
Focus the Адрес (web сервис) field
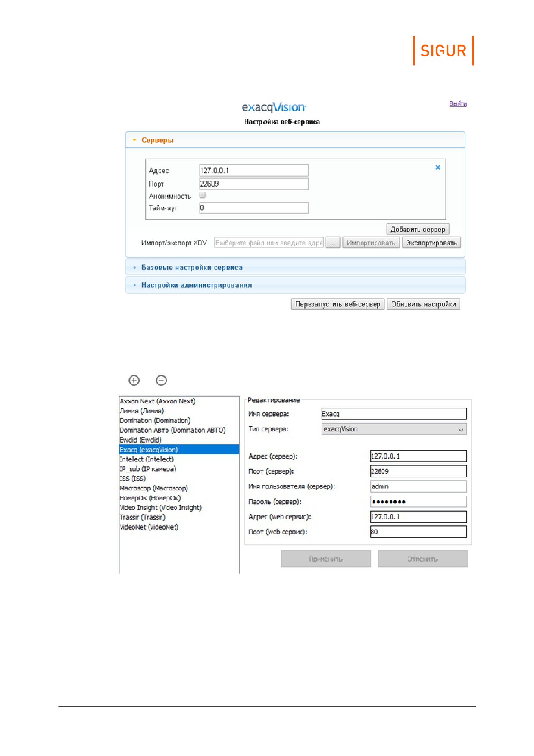point(418,517)
